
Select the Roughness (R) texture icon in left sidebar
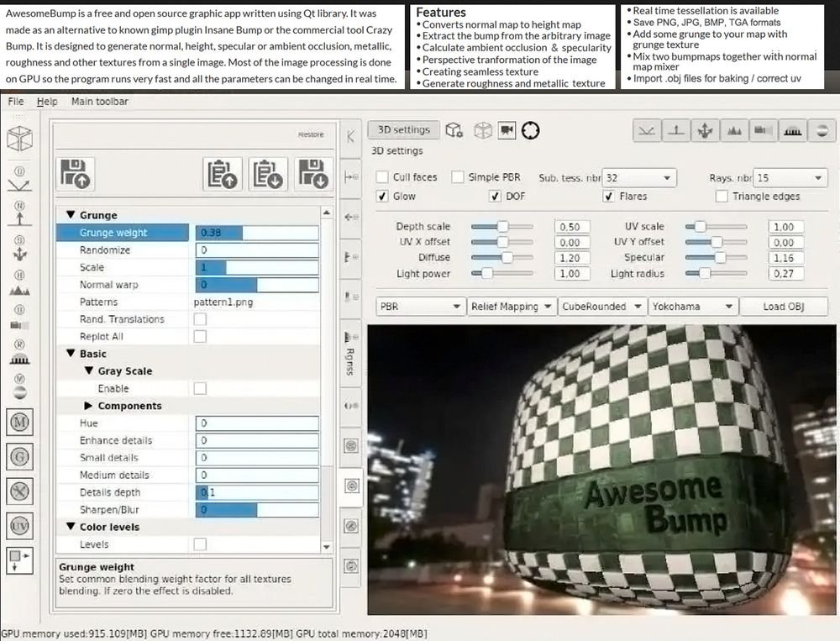point(19,353)
